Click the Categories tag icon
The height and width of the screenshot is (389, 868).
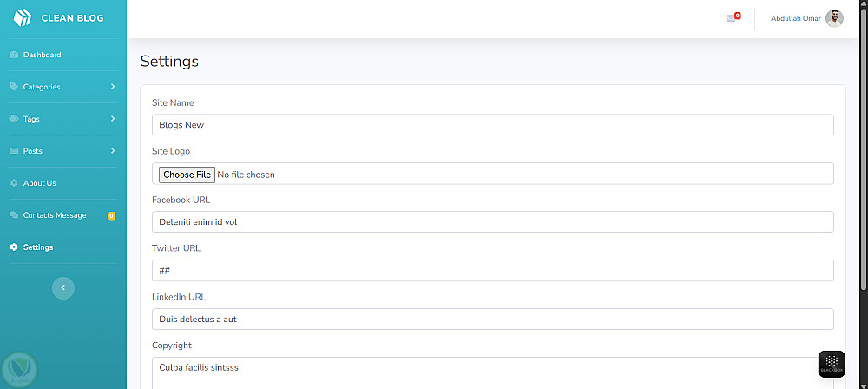[14, 87]
